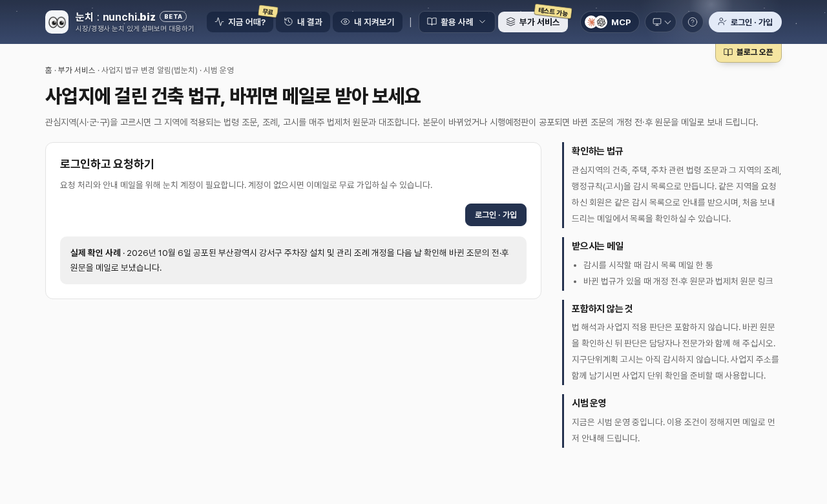Follow the 부가 서비스 breadcrumb link
827x504 pixels.
[x=76, y=70]
